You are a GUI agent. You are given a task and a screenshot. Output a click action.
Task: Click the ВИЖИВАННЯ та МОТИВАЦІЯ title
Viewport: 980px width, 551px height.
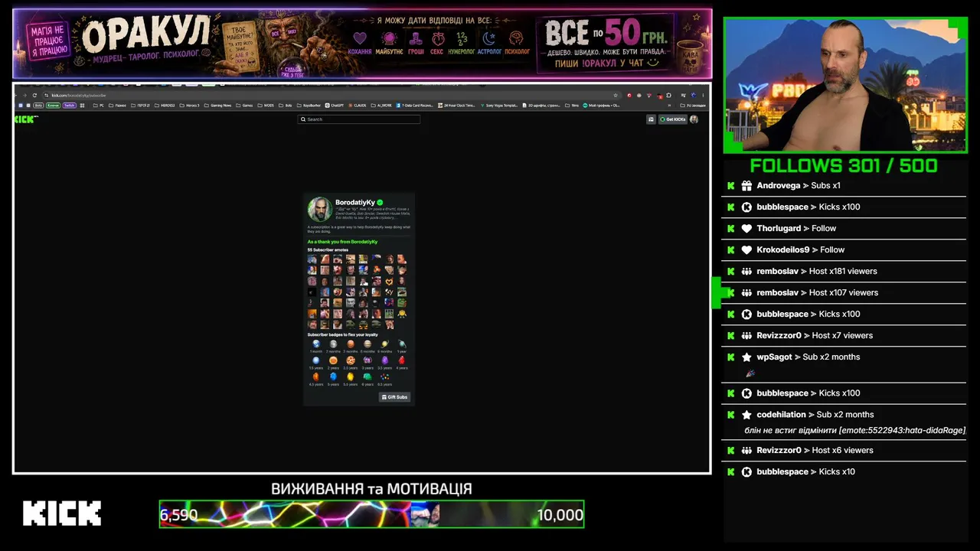371,489
